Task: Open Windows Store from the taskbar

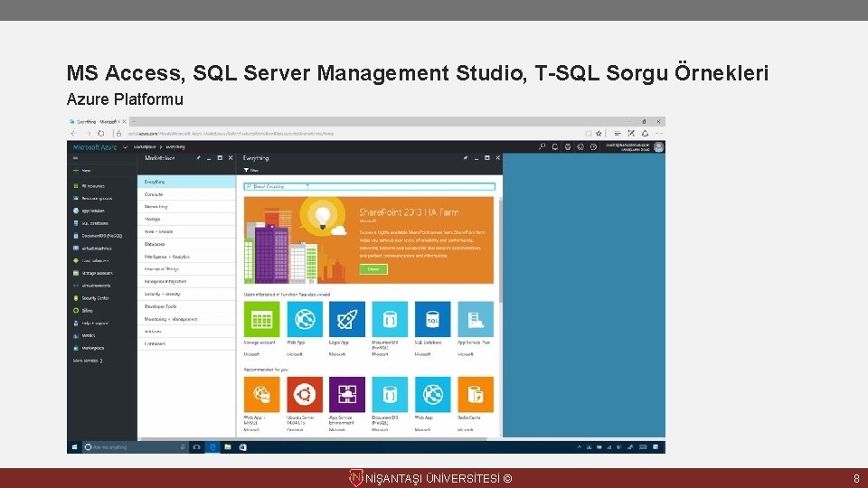Action: click(x=242, y=447)
